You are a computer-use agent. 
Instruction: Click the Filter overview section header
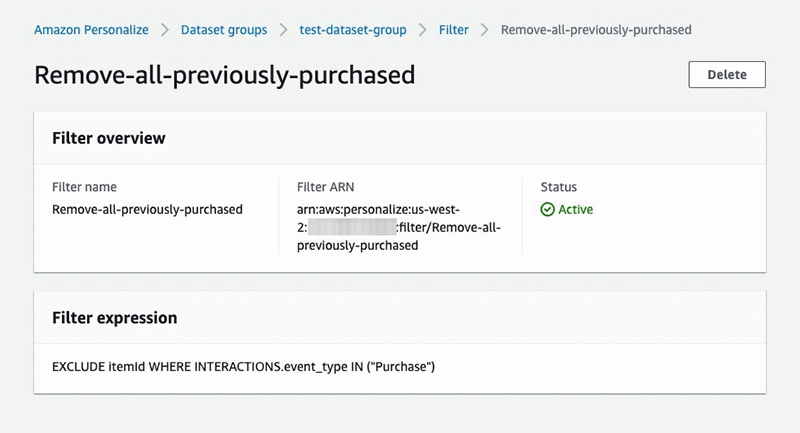pyautogui.click(x=108, y=138)
